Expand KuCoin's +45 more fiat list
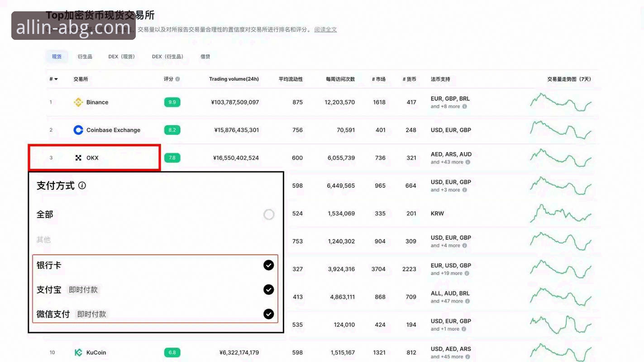The image size is (644, 362). (447, 357)
